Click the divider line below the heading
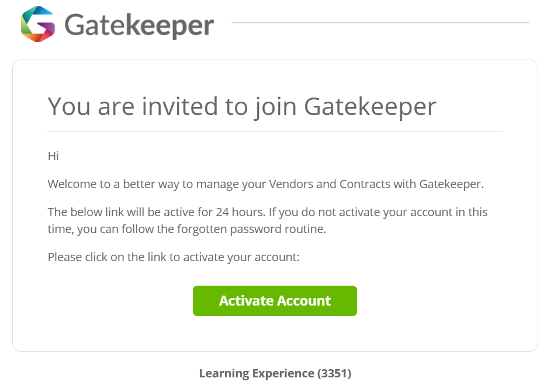 [x=275, y=131]
